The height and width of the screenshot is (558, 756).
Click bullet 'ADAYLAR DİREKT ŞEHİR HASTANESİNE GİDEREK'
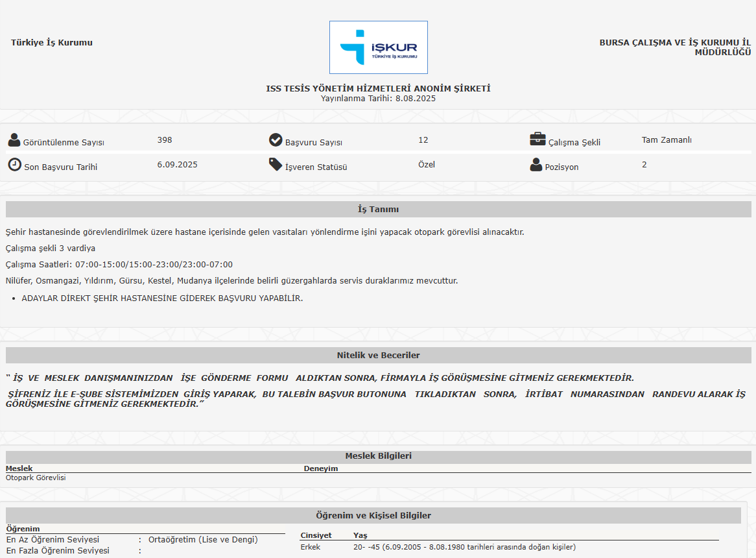pyautogui.click(x=163, y=298)
